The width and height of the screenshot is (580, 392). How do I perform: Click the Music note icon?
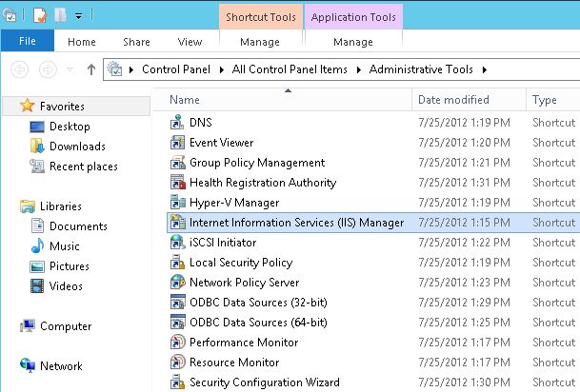point(37,245)
